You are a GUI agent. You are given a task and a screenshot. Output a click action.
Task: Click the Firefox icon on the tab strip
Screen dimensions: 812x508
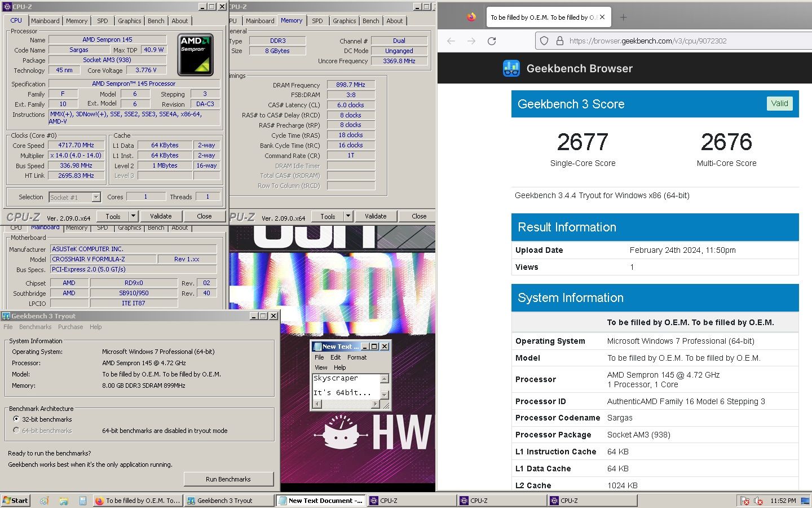point(471,17)
